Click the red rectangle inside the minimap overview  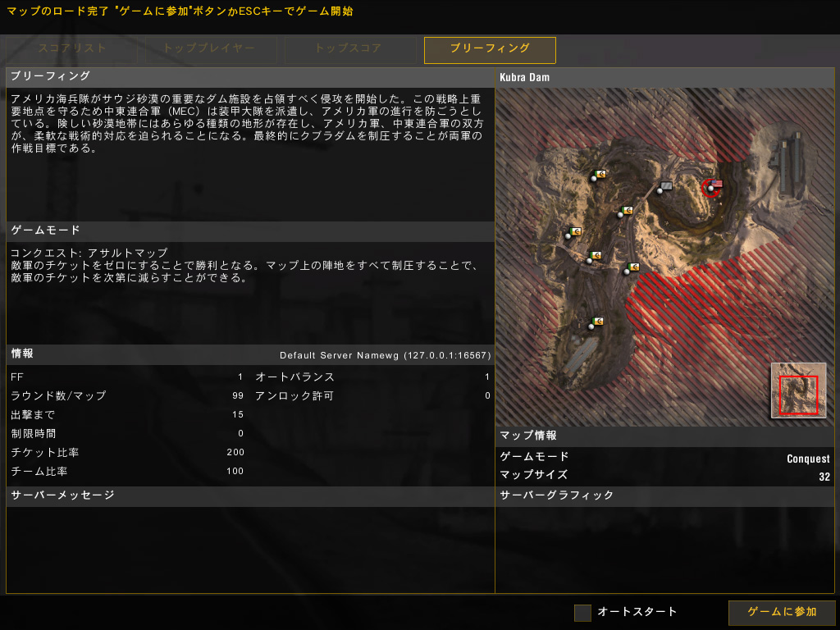click(798, 395)
